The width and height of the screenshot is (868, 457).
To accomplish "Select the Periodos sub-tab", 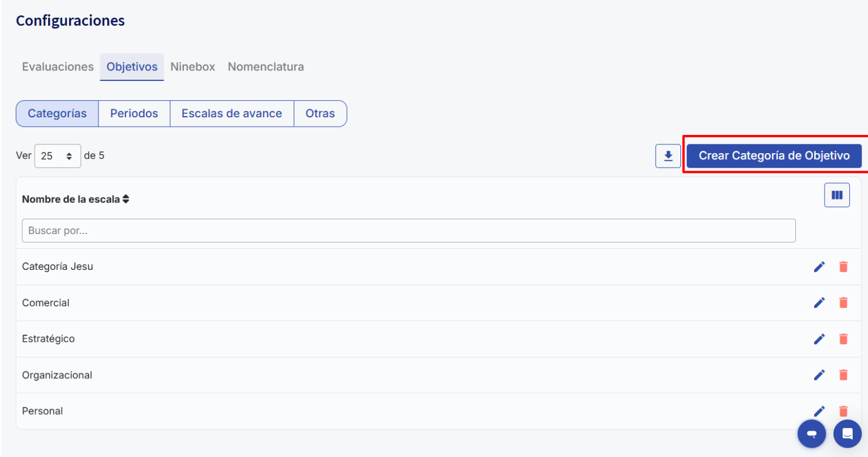I will (x=134, y=114).
